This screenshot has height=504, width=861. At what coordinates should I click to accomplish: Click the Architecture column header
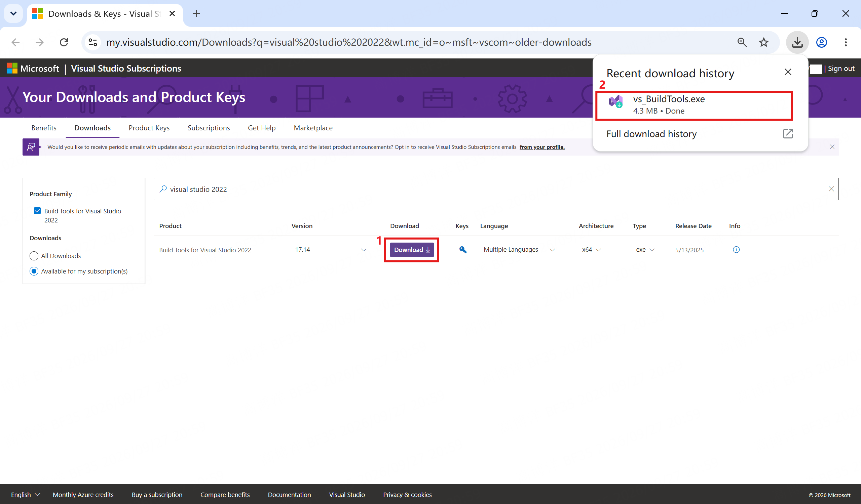tap(596, 226)
